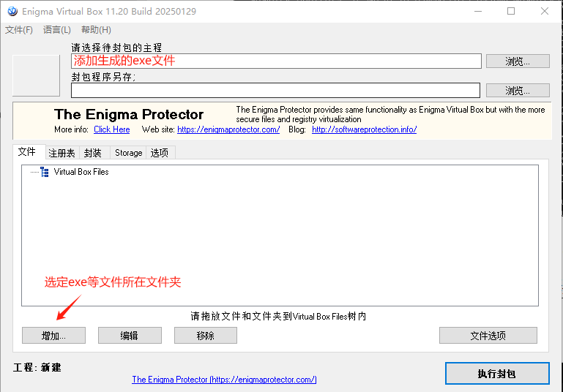Open 文件选项 button
This screenshot has width=563, height=392.
point(488,336)
